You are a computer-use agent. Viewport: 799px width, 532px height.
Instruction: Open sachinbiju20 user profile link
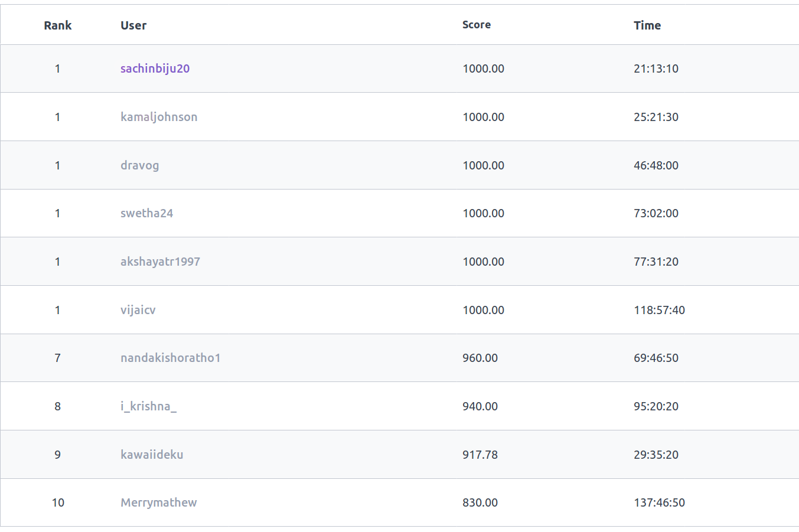[x=155, y=68]
